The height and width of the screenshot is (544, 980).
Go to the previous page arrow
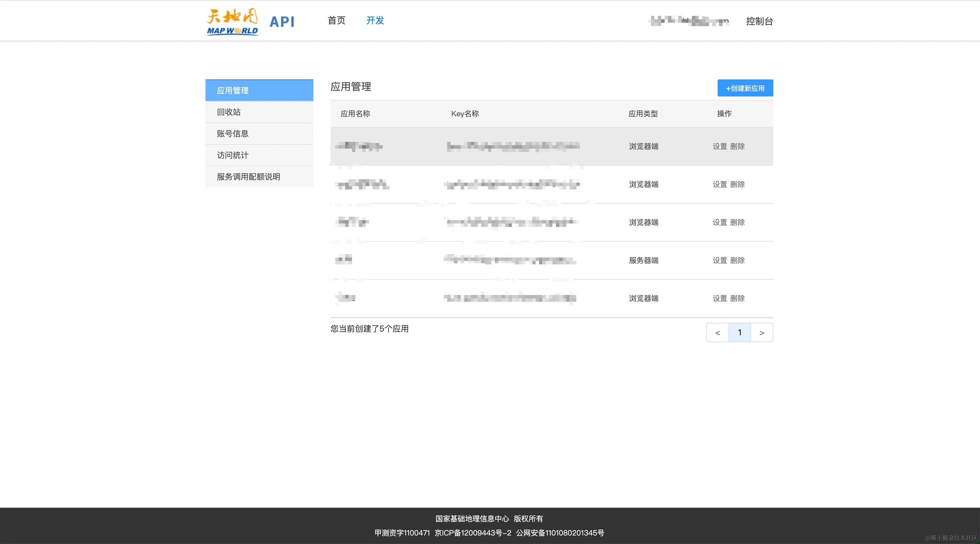tap(717, 333)
